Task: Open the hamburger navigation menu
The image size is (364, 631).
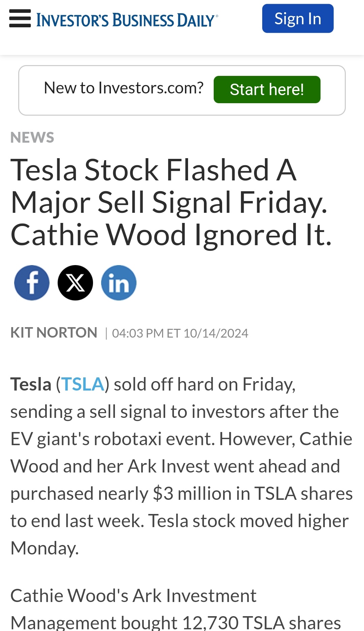Action: [20, 19]
